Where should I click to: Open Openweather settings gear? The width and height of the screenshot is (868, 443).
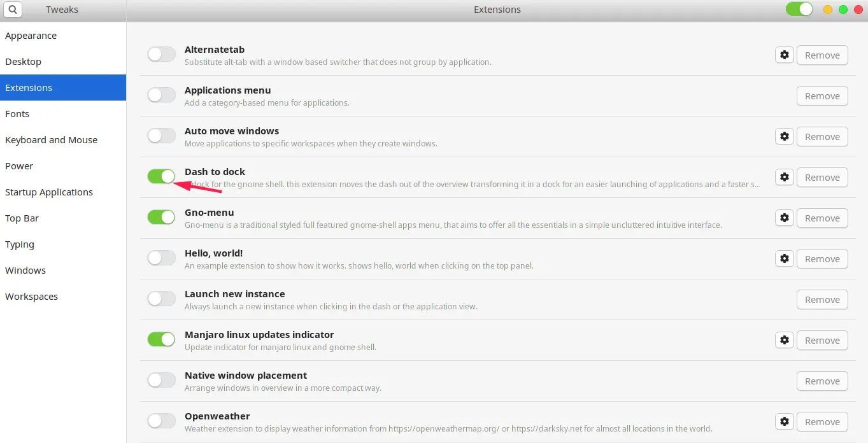(x=785, y=422)
